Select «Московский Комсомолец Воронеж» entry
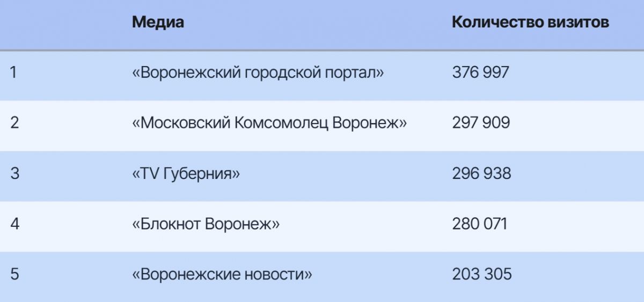Viewport: 644px width, 302px height. click(x=269, y=123)
